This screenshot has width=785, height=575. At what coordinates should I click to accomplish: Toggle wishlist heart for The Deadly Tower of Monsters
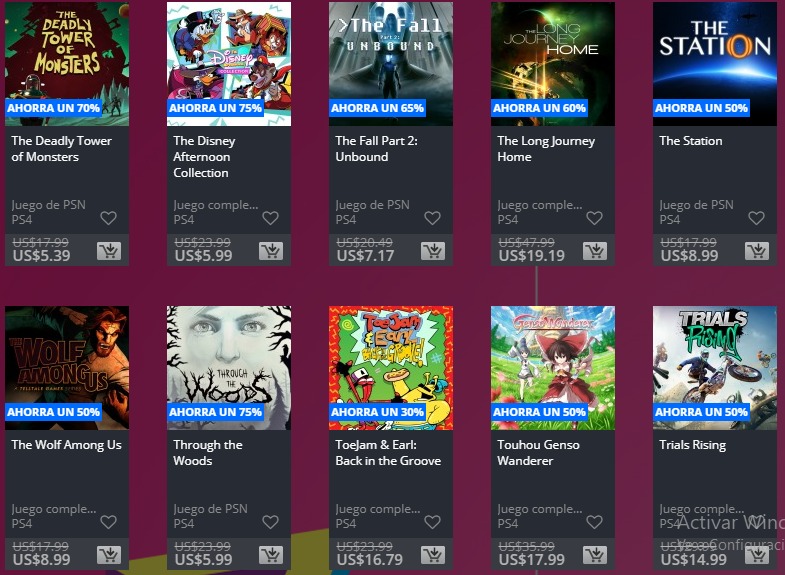click(x=109, y=218)
